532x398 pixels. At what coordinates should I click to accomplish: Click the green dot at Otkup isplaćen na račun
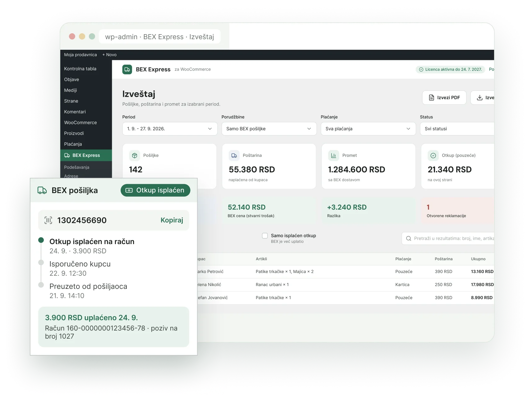coord(41,240)
